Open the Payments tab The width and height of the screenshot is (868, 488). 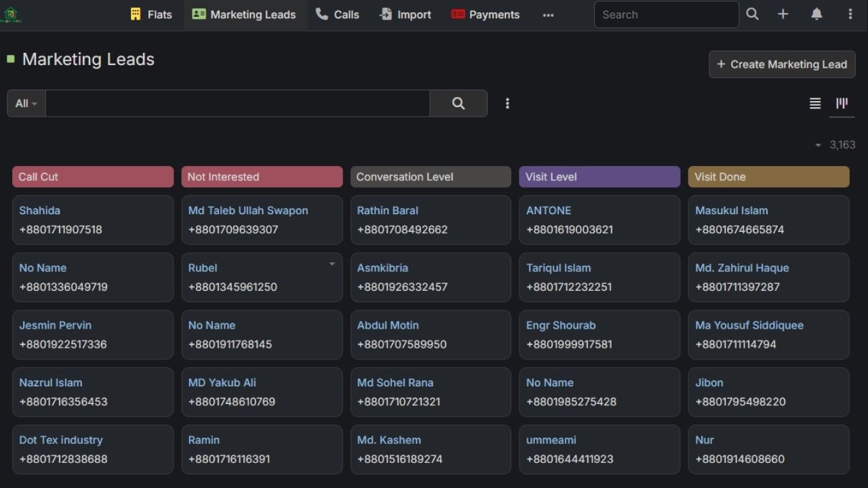[x=486, y=14]
